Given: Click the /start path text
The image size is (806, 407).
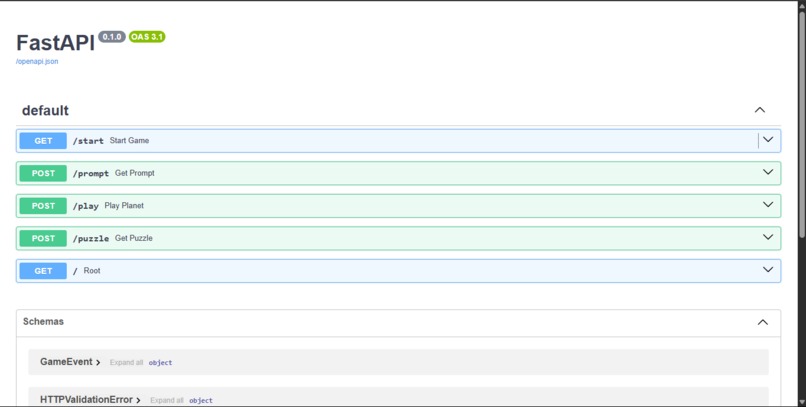Looking at the screenshot, I should (88, 141).
